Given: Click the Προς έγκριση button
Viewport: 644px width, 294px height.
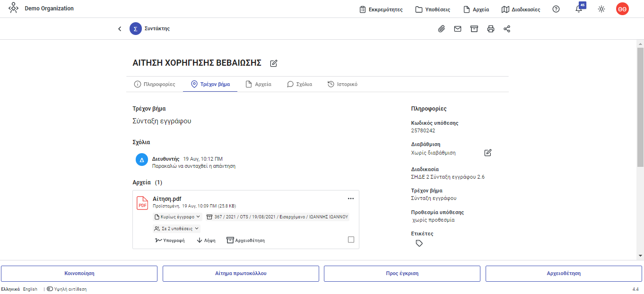Looking at the screenshot, I should click(402, 274).
